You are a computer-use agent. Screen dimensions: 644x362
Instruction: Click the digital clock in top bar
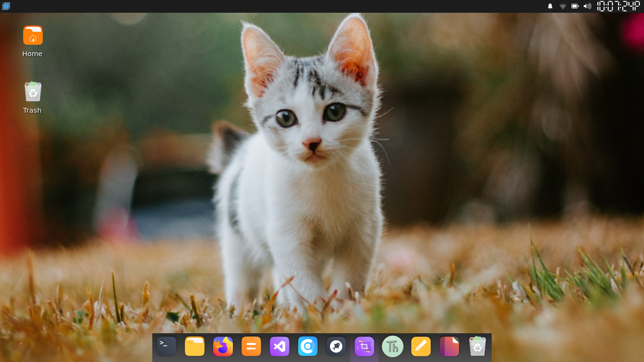click(619, 6)
